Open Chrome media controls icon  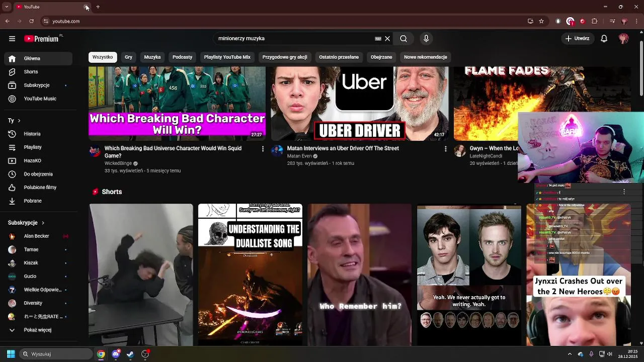click(x=612, y=21)
